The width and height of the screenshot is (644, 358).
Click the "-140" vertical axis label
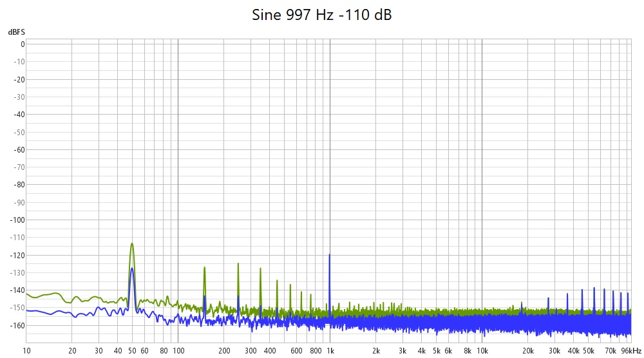pos(17,290)
